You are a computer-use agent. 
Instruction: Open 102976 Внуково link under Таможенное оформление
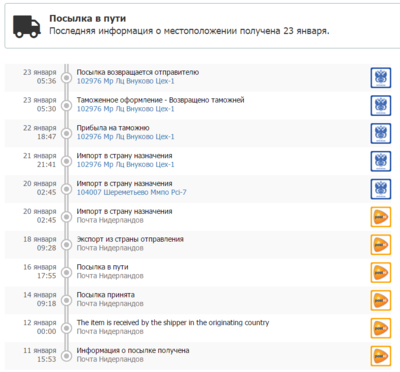[126, 109]
